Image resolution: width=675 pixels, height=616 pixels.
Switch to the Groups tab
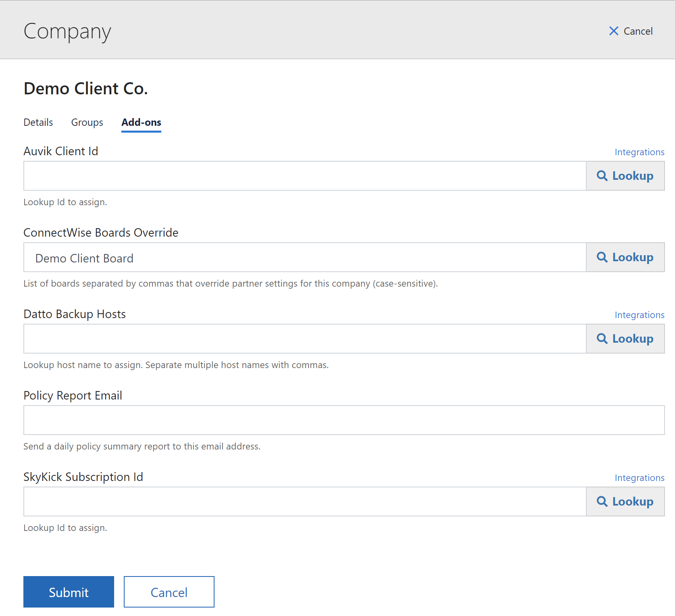(87, 122)
